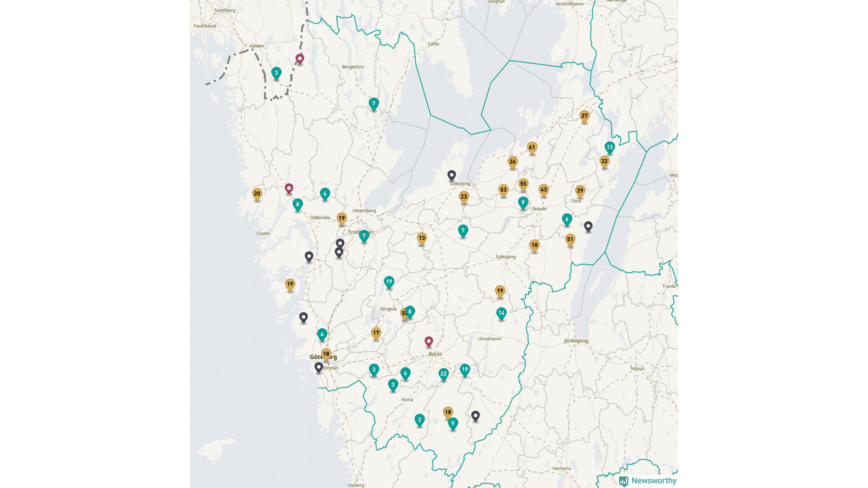Select the yellow marker numbered 27

click(585, 116)
